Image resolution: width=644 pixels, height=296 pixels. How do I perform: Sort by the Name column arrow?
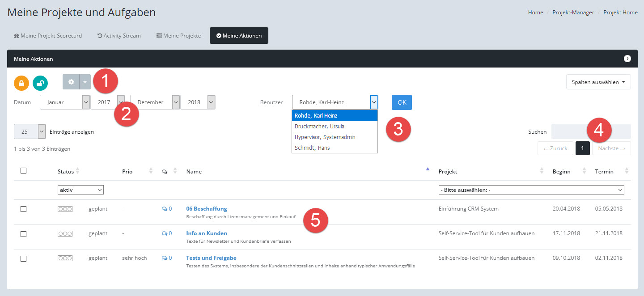coord(428,169)
